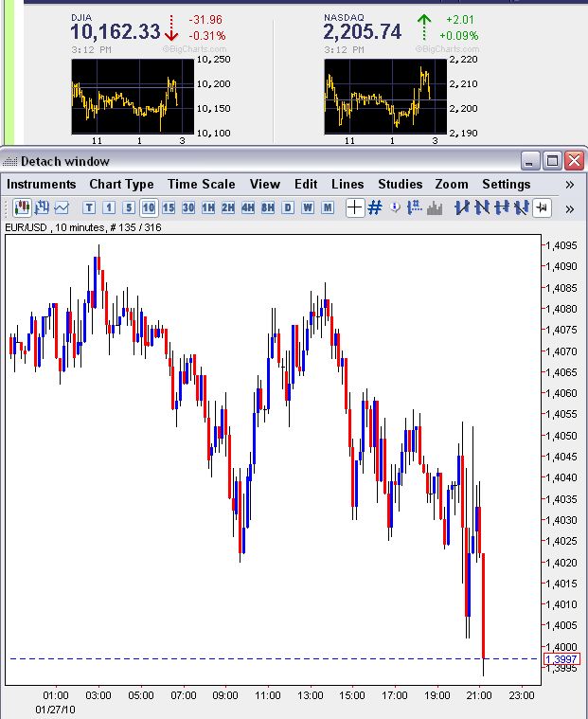The image size is (588, 719).
Task: Click the toolbar drag handle grip
Action: 7,208
